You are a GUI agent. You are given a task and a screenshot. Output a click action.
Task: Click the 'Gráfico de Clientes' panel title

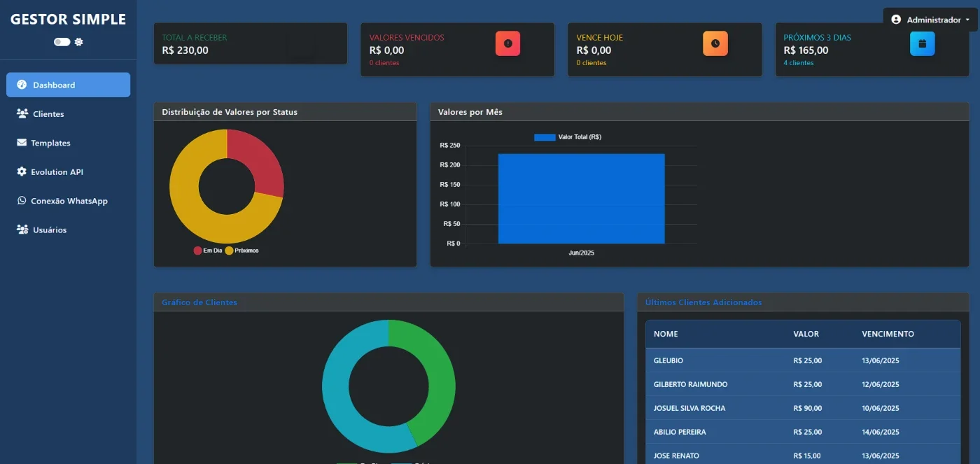pos(199,302)
